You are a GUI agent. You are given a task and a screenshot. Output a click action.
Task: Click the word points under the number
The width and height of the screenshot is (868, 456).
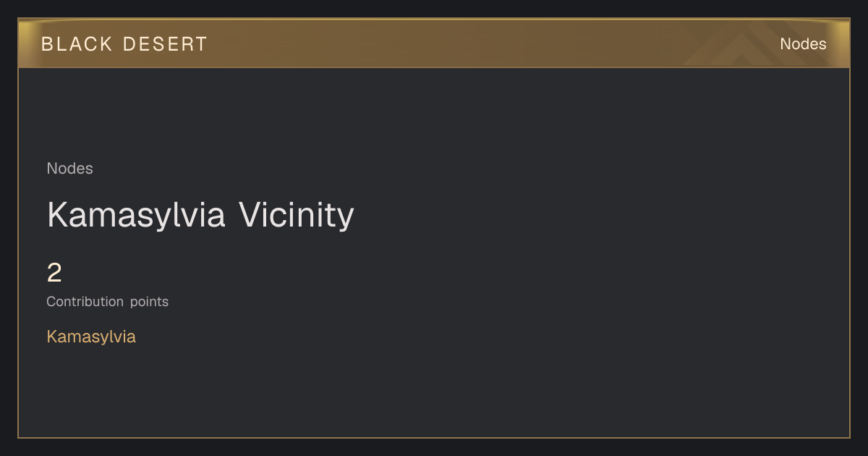(x=150, y=302)
